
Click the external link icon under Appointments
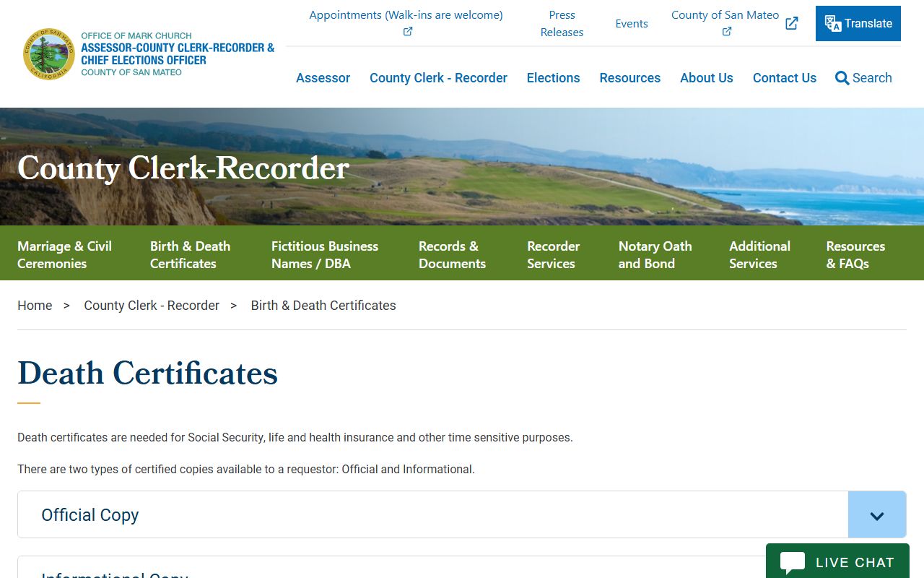(408, 31)
